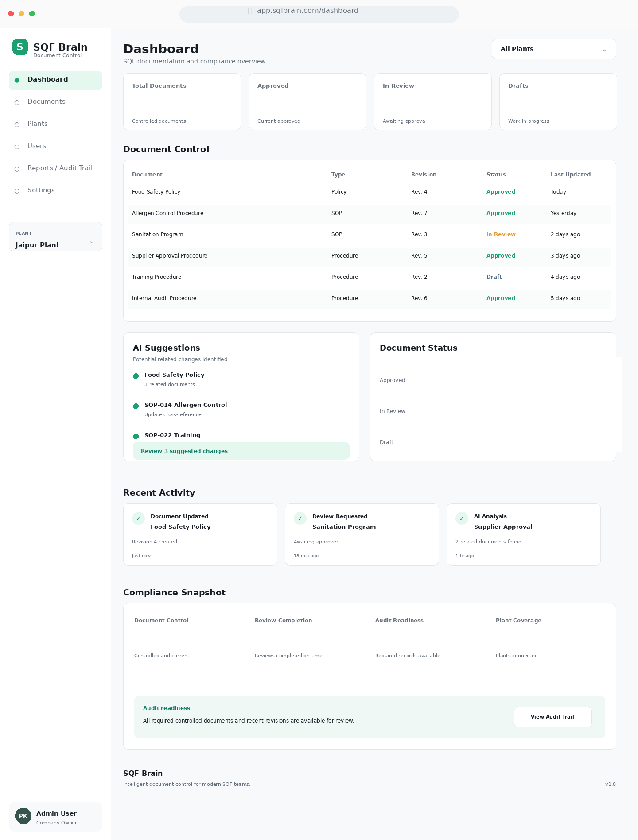The image size is (638, 840).
Task: Click the address bar page icon
Action: tap(250, 11)
